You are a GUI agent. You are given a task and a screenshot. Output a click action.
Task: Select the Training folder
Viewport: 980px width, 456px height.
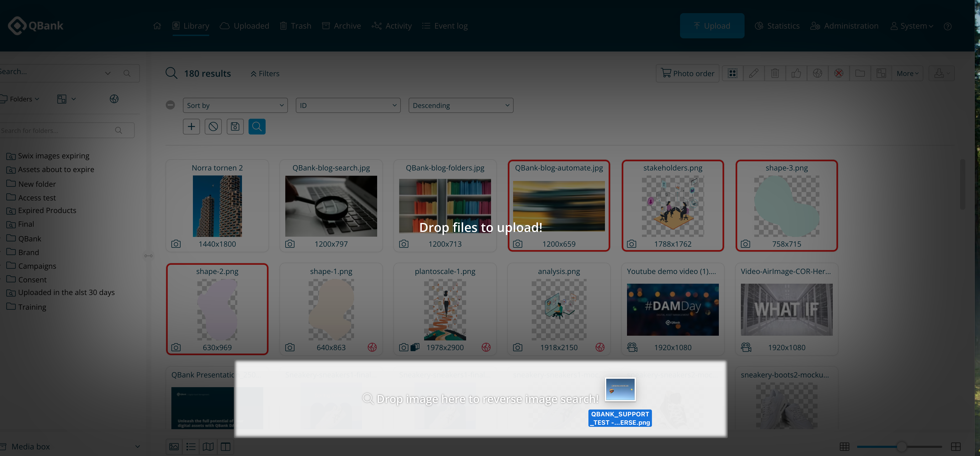pyautogui.click(x=27, y=307)
